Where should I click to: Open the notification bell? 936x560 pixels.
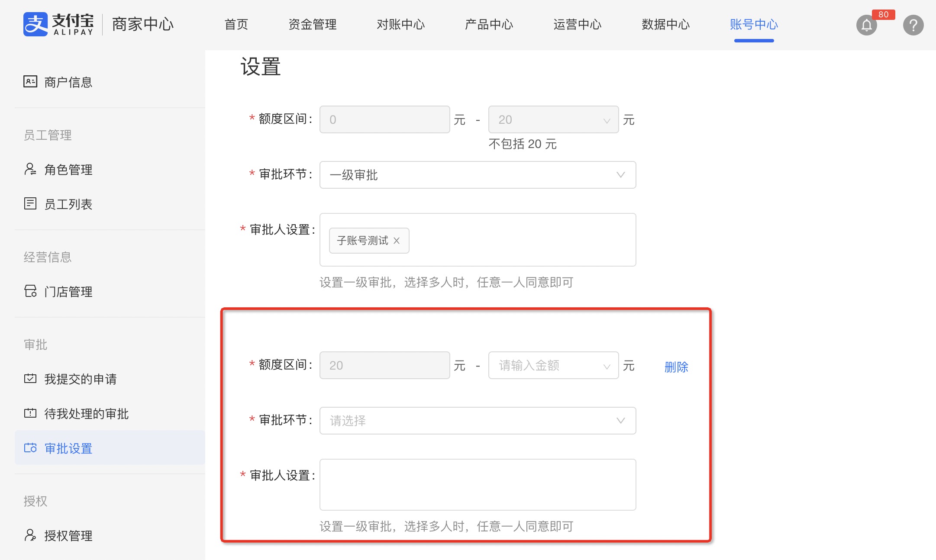(x=866, y=25)
